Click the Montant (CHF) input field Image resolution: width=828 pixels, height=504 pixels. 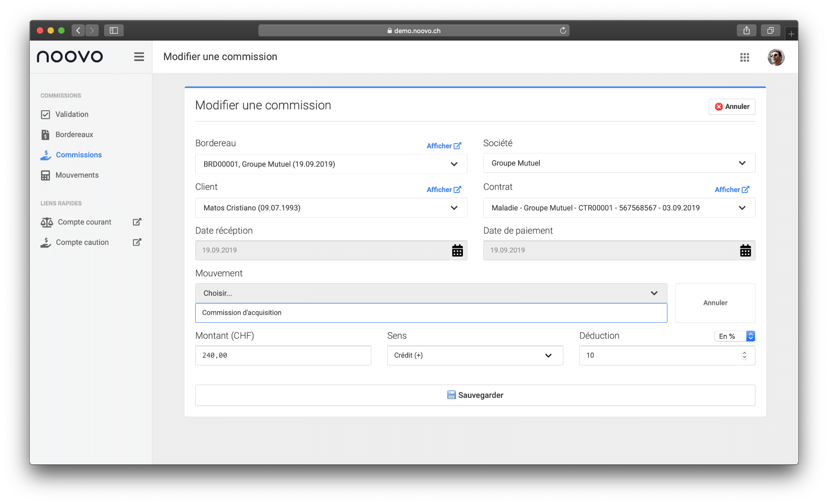(283, 356)
